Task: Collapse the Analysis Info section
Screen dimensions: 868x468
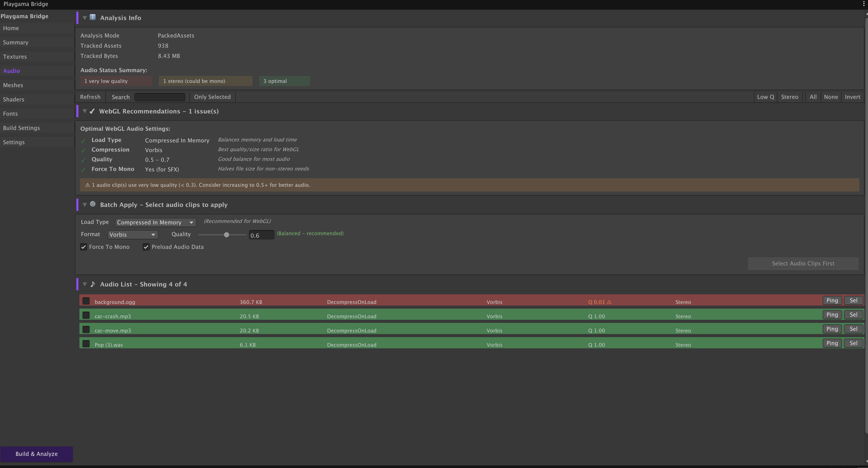Action: (x=85, y=18)
